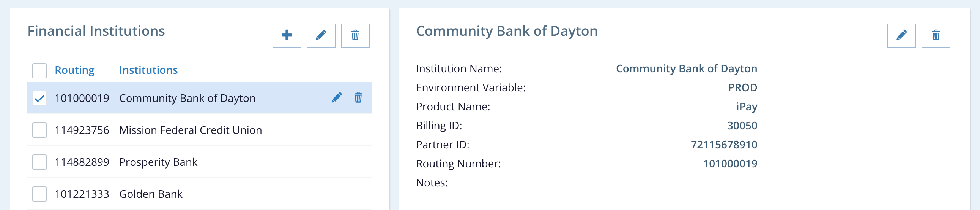Uncheck the Community Bank of Dayton checkbox
Viewport: 980px width, 210px height.
(39, 98)
